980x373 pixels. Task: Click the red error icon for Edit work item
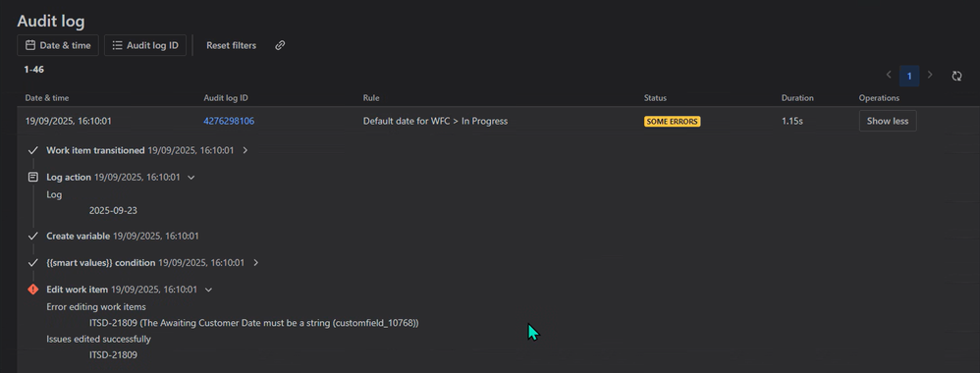point(33,290)
